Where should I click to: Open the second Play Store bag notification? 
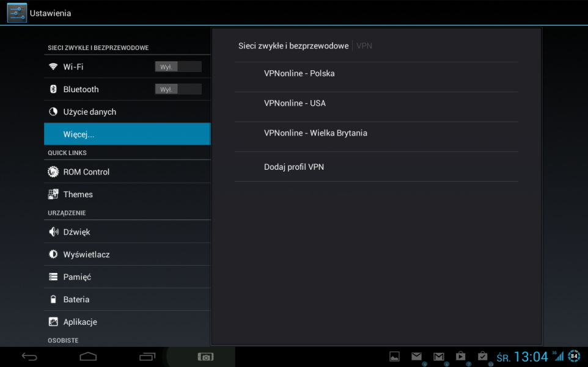(483, 357)
